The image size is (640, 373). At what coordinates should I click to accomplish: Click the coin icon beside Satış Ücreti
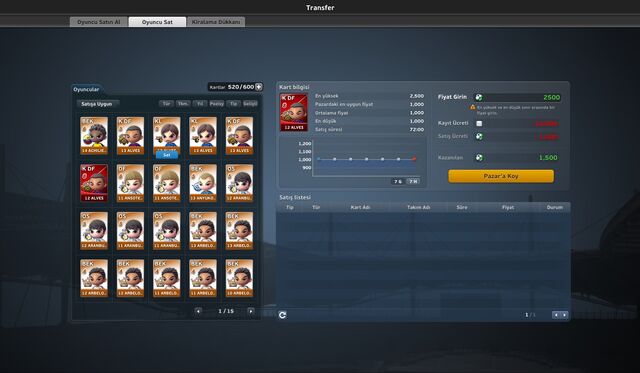coord(479,136)
